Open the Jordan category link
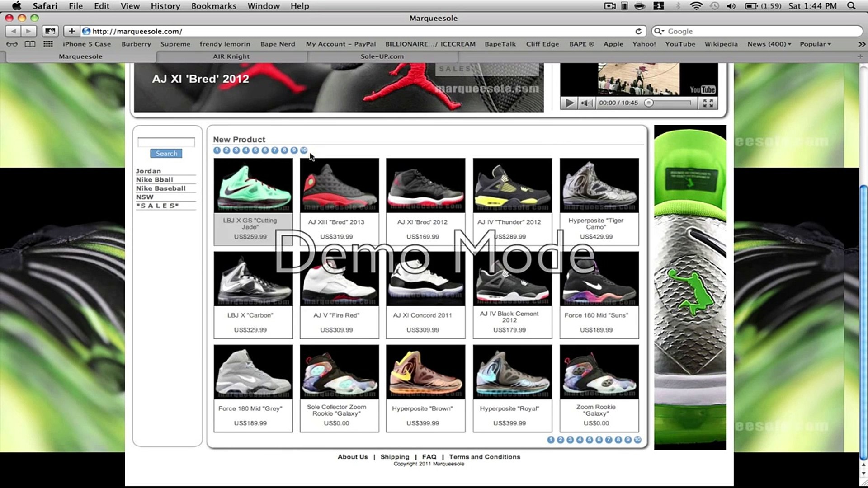 click(x=148, y=171)
